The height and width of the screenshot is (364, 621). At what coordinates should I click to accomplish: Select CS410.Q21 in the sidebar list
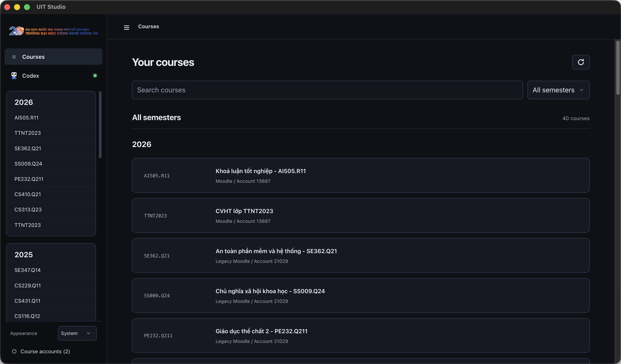pyautogui.click(x=51, y=194)
